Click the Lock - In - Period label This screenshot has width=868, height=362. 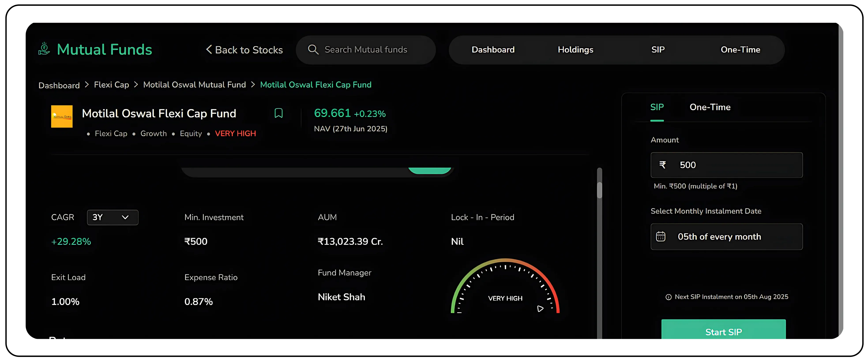tap(483, 217)
